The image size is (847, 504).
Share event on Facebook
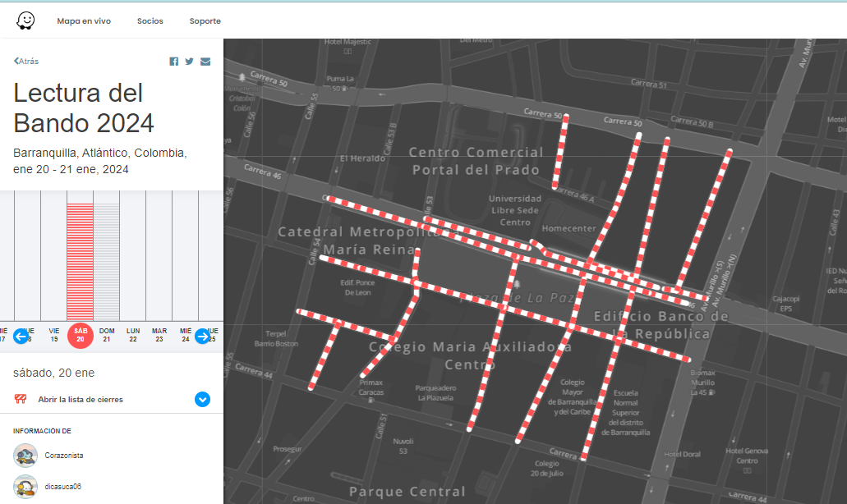(174, 62)
